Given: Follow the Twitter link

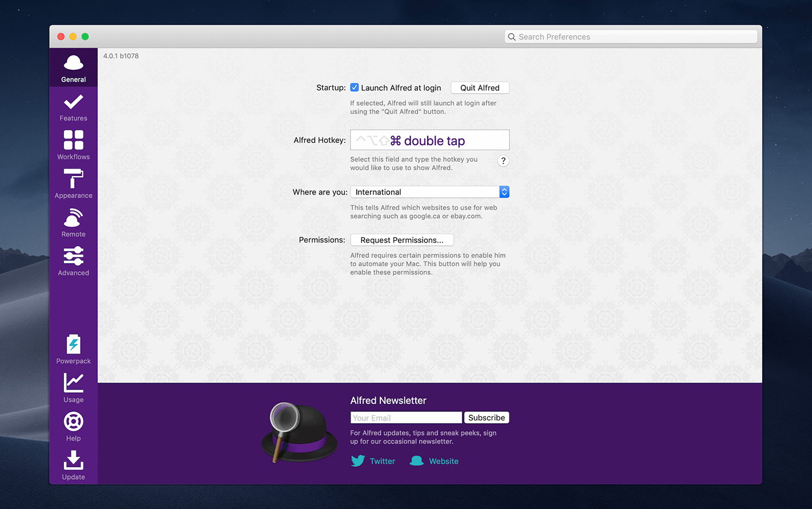Looking at the screenshot, I should coord(383,462).
